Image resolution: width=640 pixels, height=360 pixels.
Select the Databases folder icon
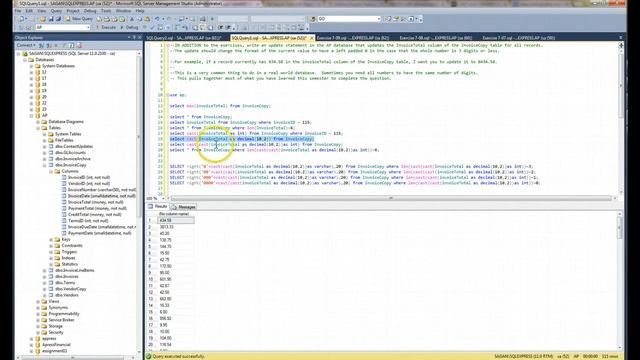(x=31, y=60)
